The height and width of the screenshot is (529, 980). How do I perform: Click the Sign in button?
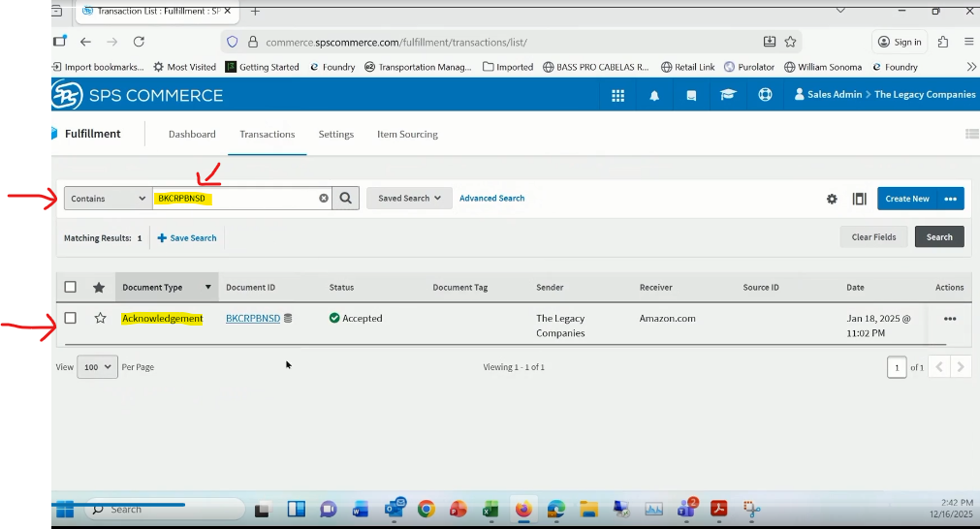coord(900,42)
